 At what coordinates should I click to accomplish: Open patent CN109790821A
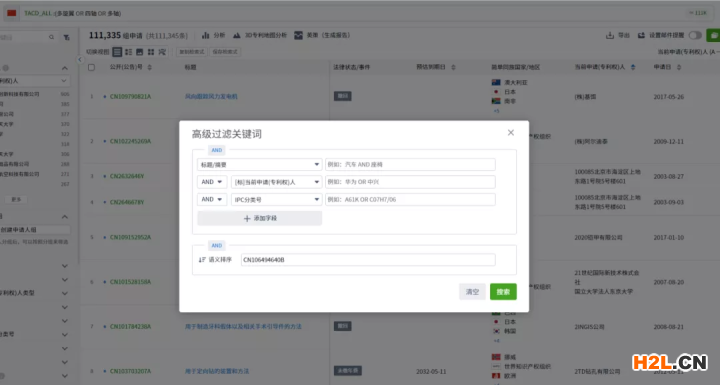point(130,96)
